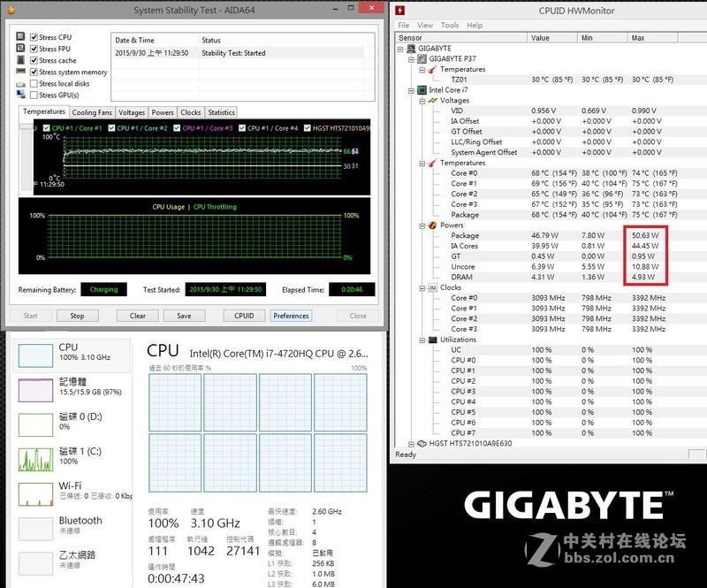This screenshot has width=707, height=588.
Task: Click the Stress local disks drive icon
Action: click(19, 83)
